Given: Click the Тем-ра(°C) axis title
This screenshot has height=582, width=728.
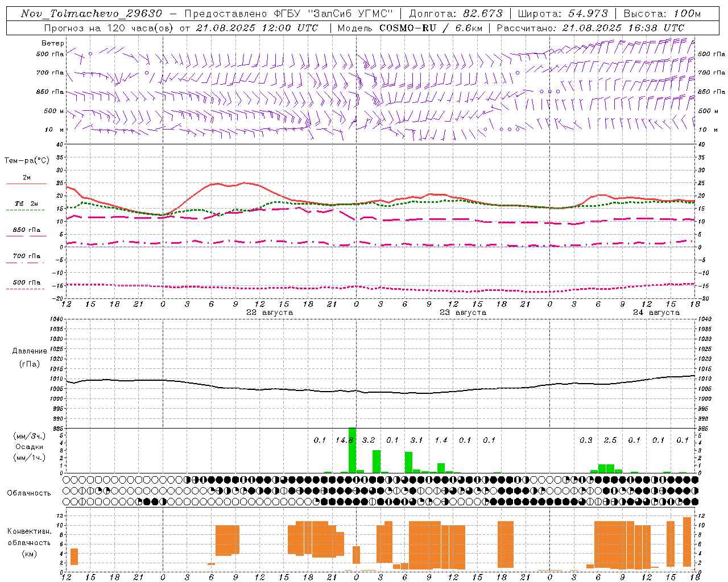Looking at the screenshot, I should [x=27, y=161].
